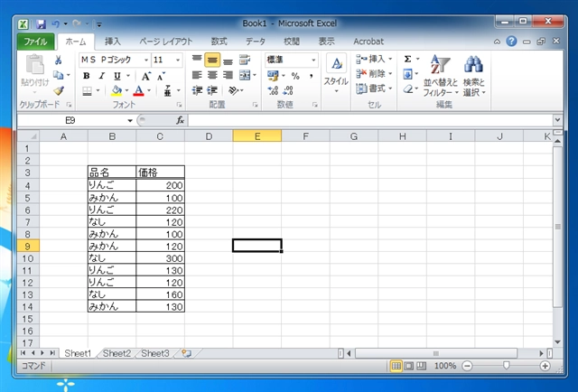Viewport: 578px width, 392px height.
Task: Click the Save icon in quick access toolbar
Action: (41, 24)
